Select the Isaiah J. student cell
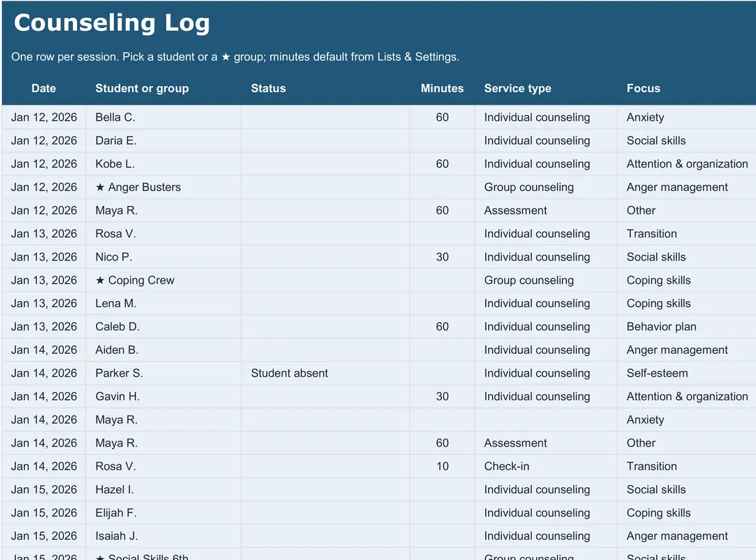Screen dimensions: 756x560 point(164,536)
